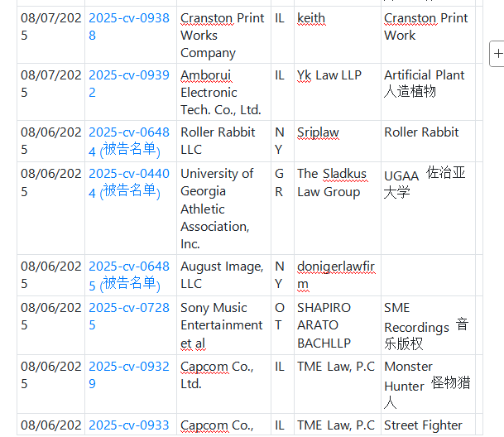Select SHAPIRO ARATO BACHLLP cell
The height and width of the screenshot is (437, 504).
(338, 325)
